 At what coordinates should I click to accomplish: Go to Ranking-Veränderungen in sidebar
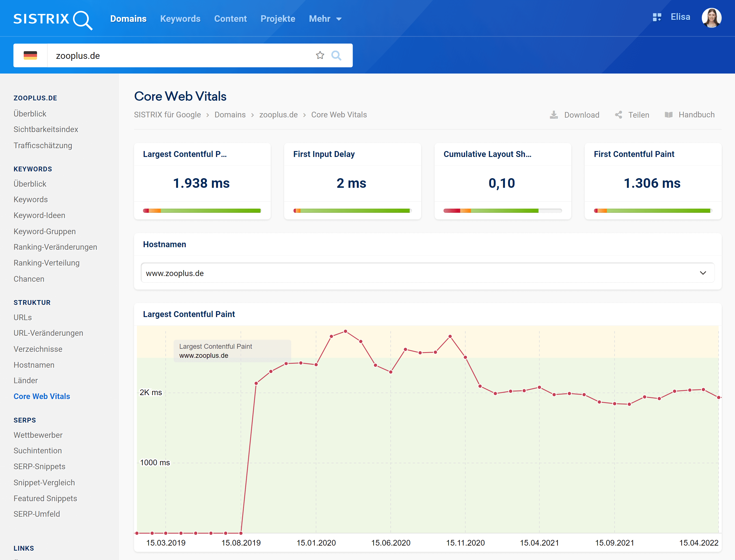click(55, 247)
